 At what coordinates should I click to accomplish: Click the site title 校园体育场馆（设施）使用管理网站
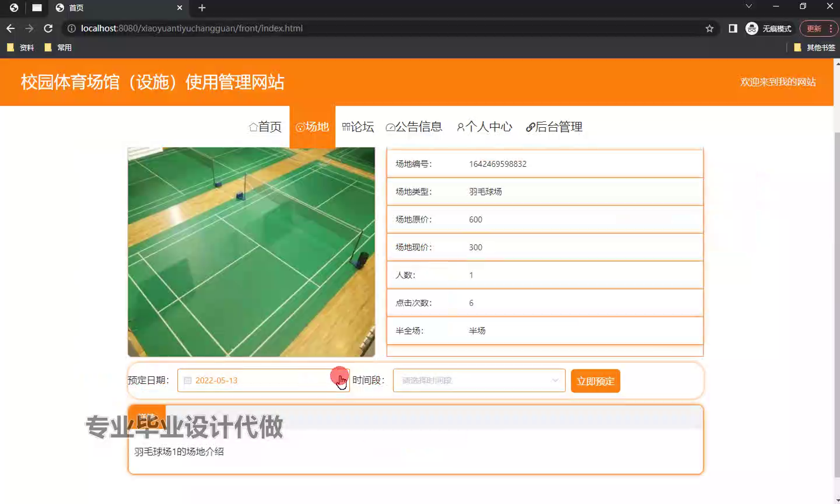[x=153, y=82]
